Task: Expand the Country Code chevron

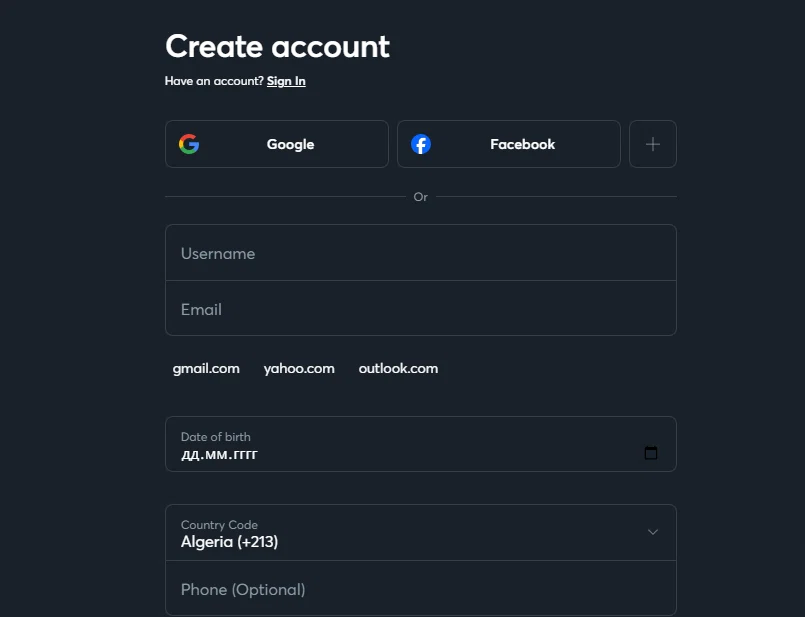Action: pyautogui.click(x=653, y=532)
